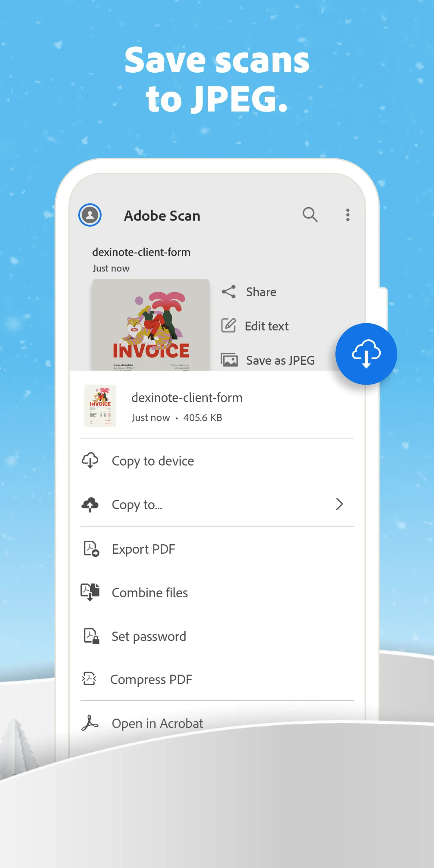Tap the blue cloud download button

pyautogui.click(x=366, y=354)
